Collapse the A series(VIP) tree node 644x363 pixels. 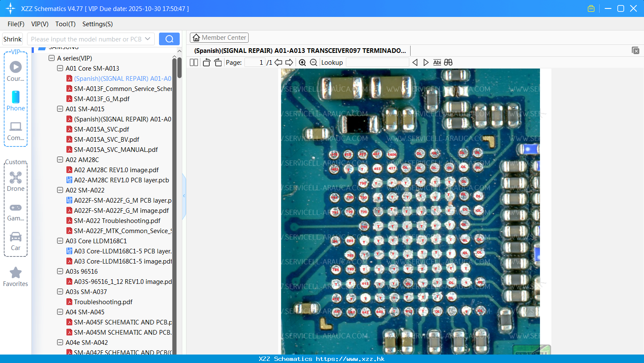(52, 58)
